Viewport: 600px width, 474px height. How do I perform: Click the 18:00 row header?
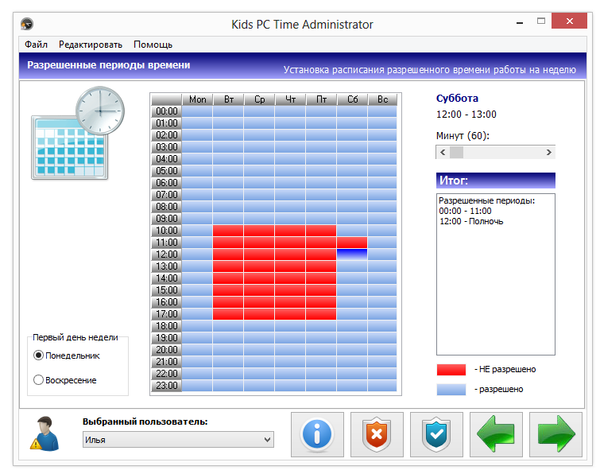click(166, 326)
